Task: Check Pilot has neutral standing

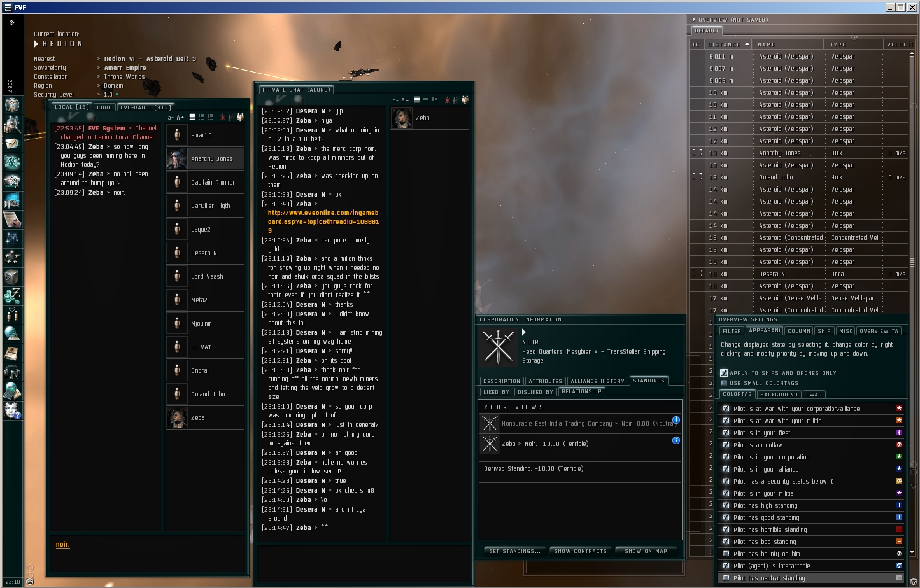Action: 726,578
